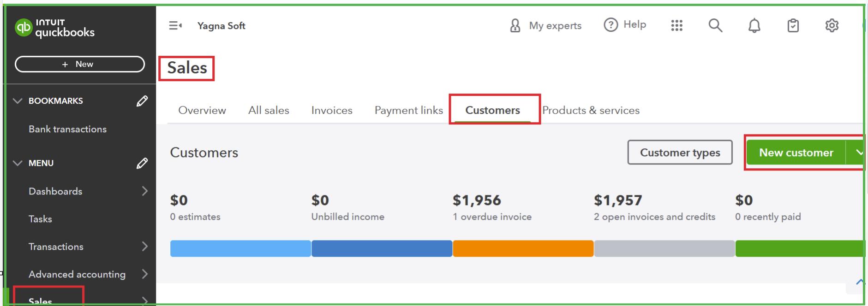
Task: Click the light blue estimates bar
Action: [240, 248]
